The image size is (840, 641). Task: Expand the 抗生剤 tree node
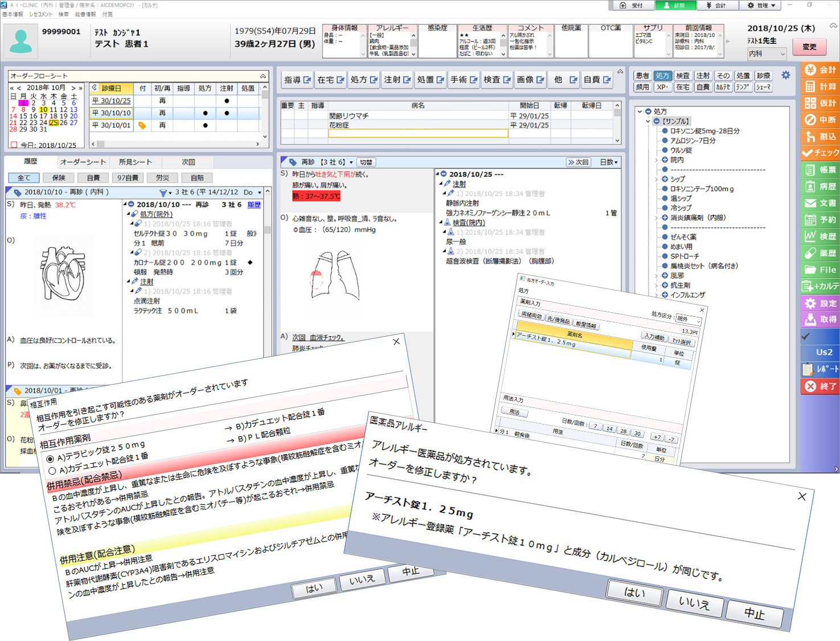pyautogui.click(x=656, y=285)
